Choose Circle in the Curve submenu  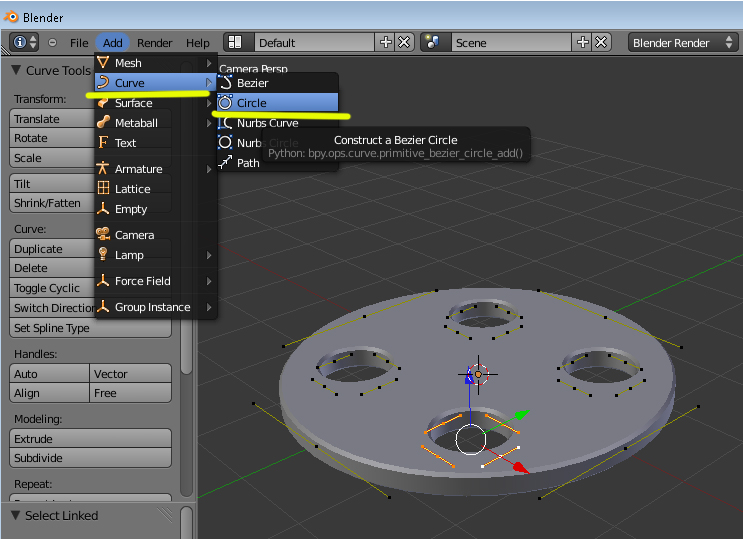[278, 103]
